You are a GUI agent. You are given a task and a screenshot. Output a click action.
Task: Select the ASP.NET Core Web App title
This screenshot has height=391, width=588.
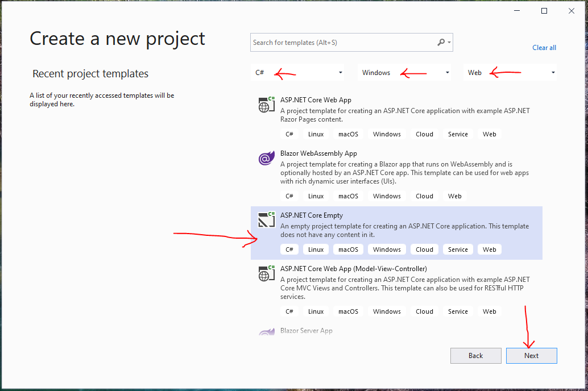tap(316, 100)
